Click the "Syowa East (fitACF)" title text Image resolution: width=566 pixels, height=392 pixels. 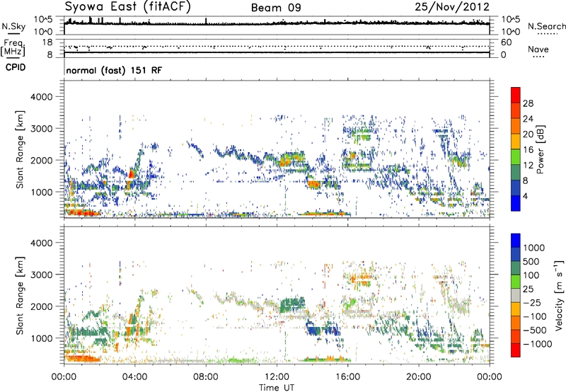(x=128, y=7)
